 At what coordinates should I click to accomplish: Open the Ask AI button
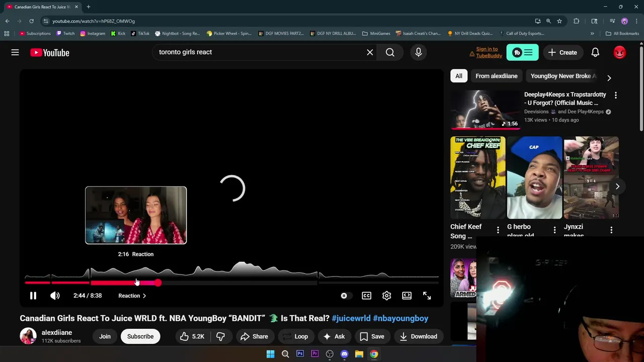(x=334, y=336)
